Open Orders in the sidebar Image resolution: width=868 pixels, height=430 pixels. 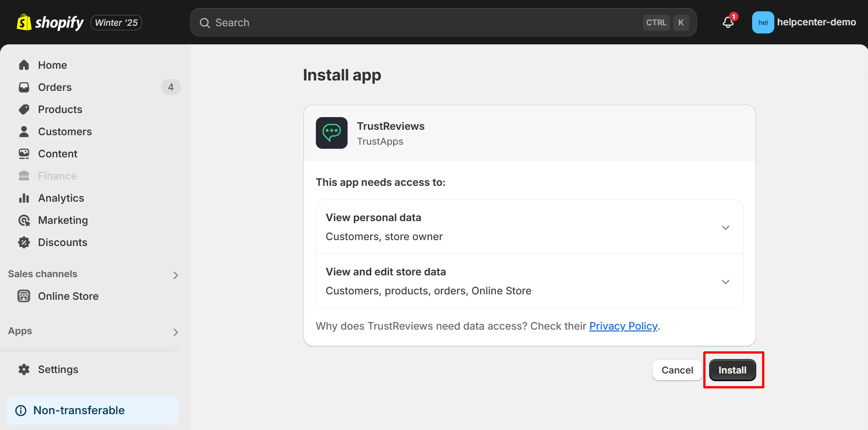pos(55,87)
